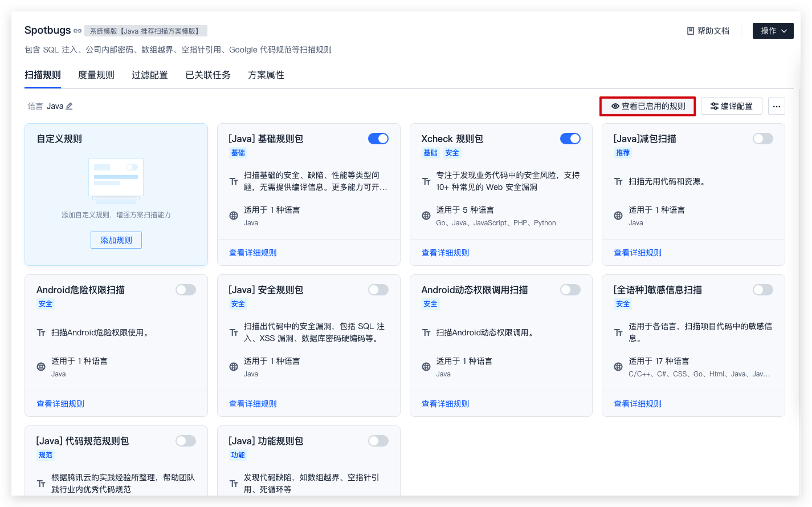Screen dimensions: 812x507
Task: Open the 操作 dropdown menu
Action: [x=773, y=31]
